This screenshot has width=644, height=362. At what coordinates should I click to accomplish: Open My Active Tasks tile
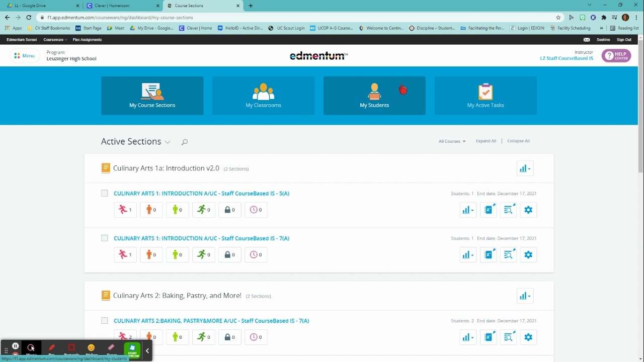click(x=486, y=96)
